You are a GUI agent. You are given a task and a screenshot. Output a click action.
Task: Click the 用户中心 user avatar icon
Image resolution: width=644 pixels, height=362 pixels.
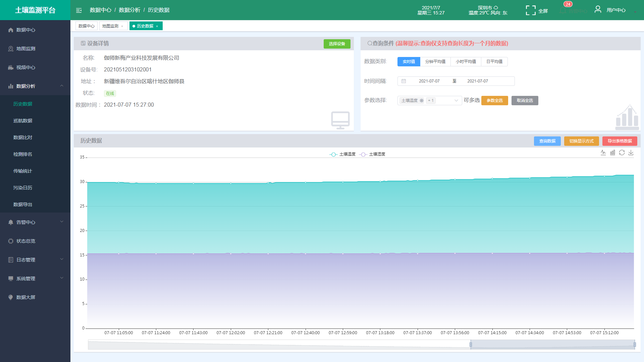[598, 9]
